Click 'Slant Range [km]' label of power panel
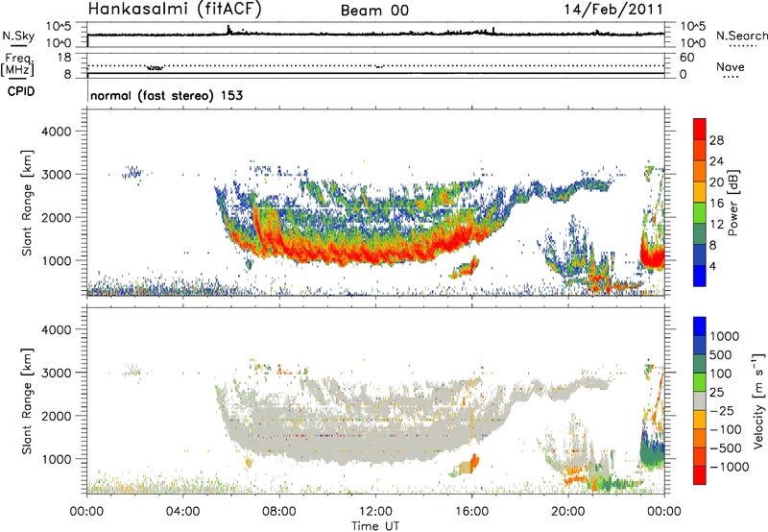 click(x=27, y=203)
